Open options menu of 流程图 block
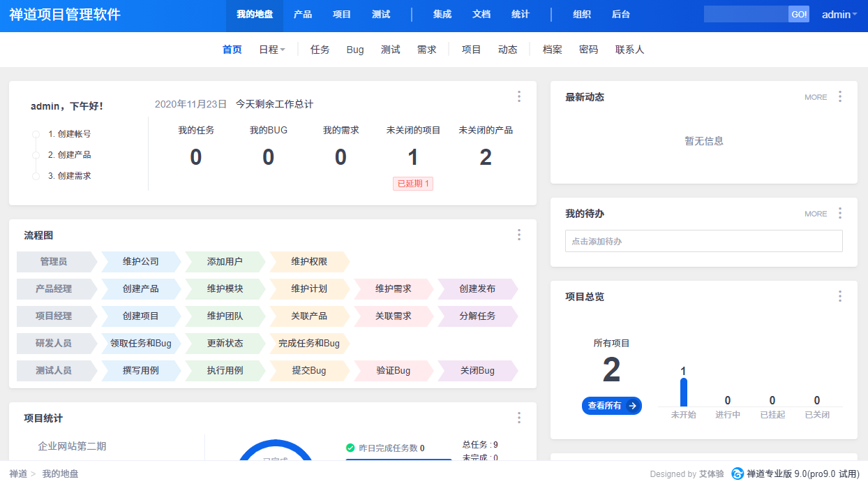This screenshot has width=868, height=484. pyautogui.click(x=518, y=235)
